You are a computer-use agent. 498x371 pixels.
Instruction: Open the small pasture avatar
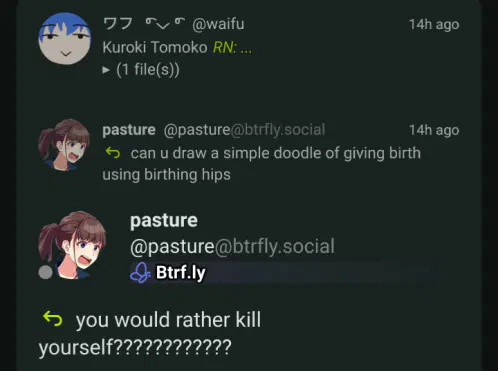click(65, 145)
